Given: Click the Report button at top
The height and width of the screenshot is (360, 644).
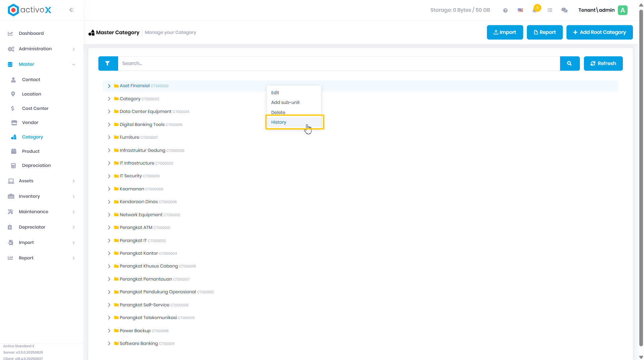Looking at the screenshot, I should tap(544, 32).
